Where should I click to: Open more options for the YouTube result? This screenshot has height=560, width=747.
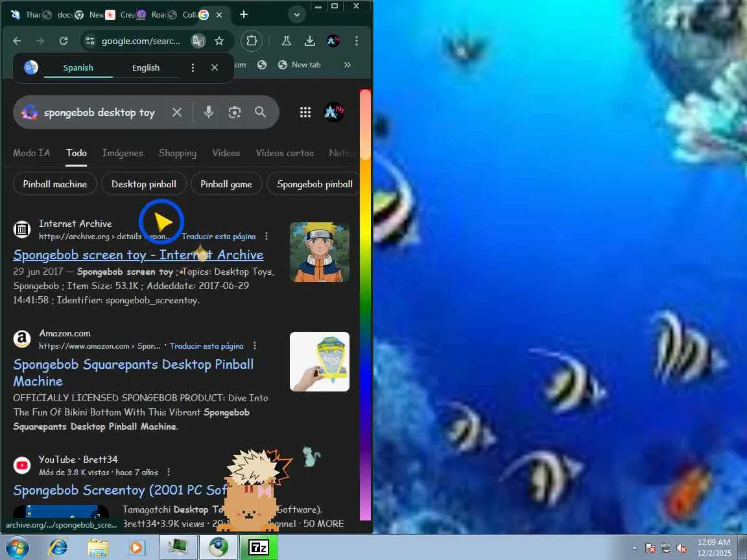pyautogui.click(x=169, y=472)
